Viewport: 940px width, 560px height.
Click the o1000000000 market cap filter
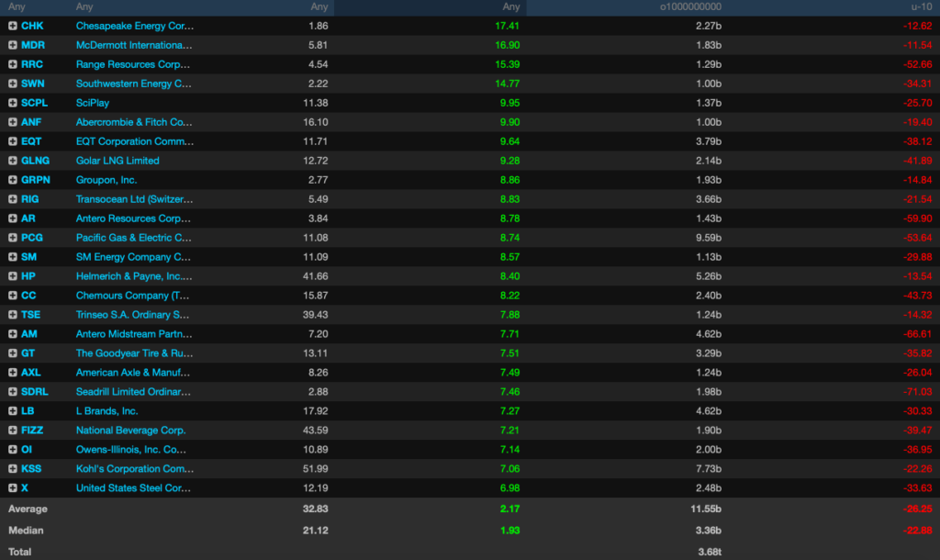(x=690, y=6)
